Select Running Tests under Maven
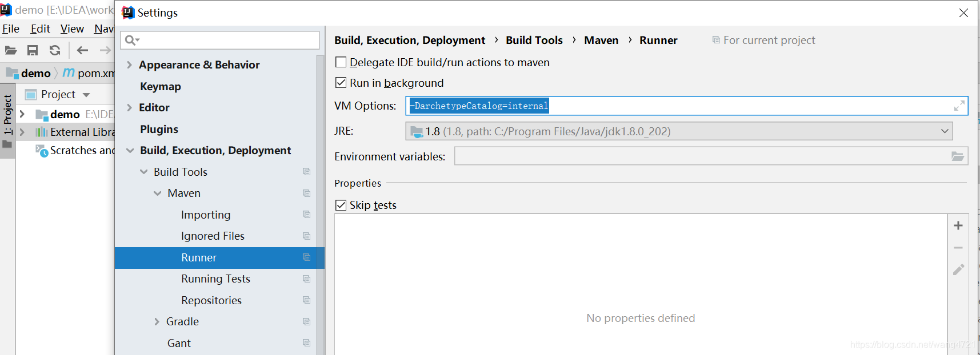Image resolution: width=980 pixels, height=355 pixels. [215, 279]
